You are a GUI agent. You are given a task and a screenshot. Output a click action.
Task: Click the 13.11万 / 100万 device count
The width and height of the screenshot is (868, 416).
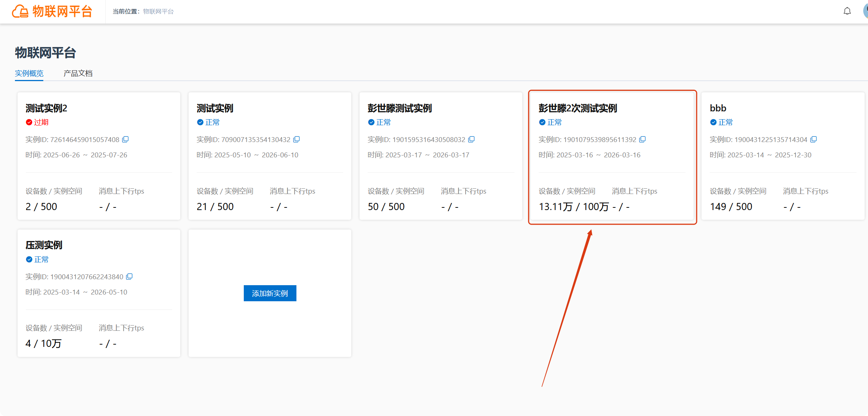(574, 207)
